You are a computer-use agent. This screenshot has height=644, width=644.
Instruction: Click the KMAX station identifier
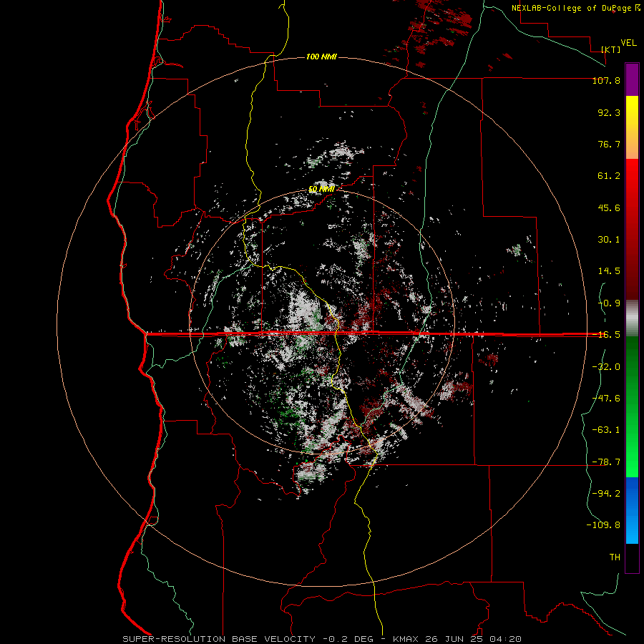point(405,639)
